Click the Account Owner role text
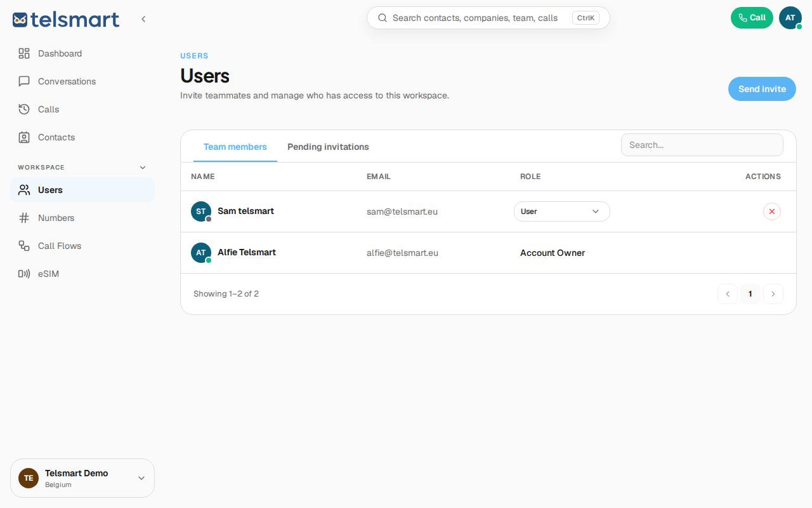This screenshot has width=812, height=508. point(553,253)
